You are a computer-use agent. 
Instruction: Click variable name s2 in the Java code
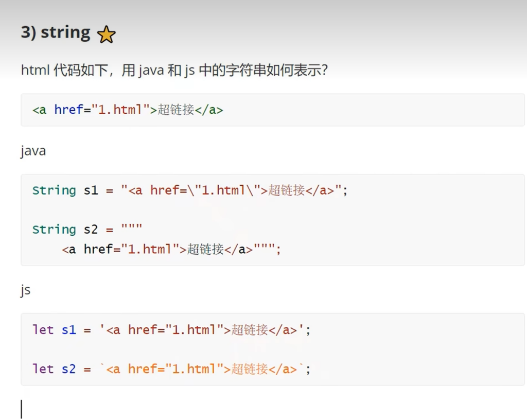[x=91, y=230]
